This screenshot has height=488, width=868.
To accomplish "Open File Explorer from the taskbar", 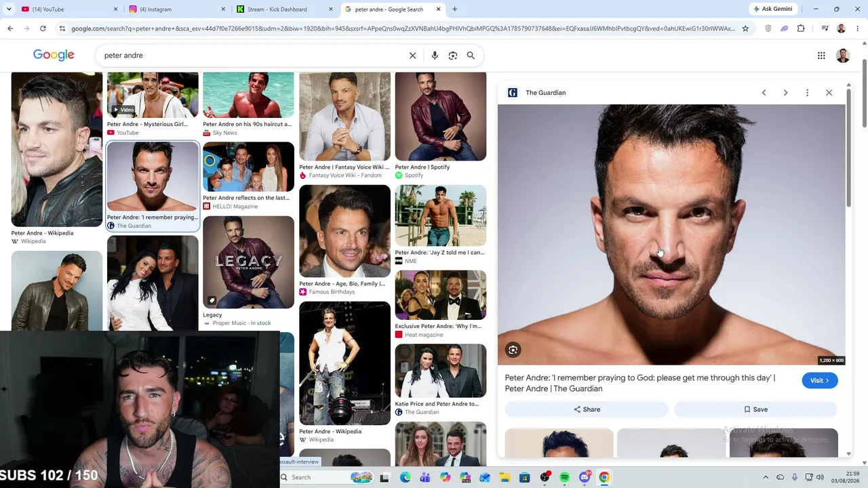I will [x=505, y=477].
